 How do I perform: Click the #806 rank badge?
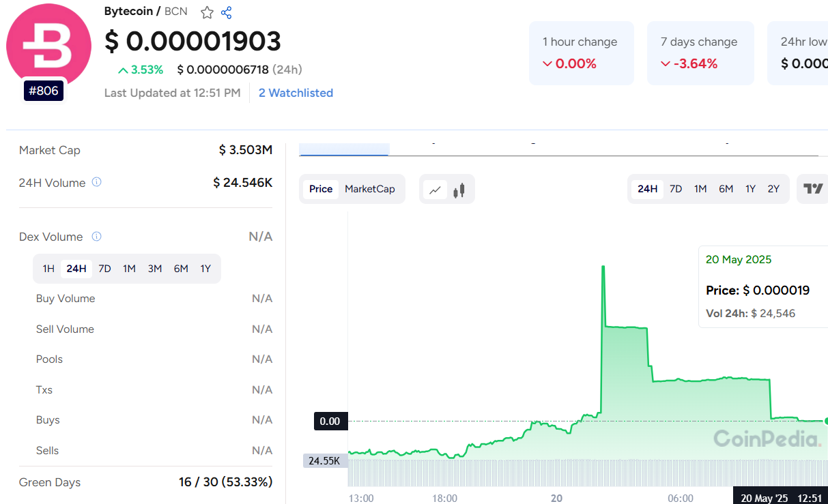click(x=44, y=91)
